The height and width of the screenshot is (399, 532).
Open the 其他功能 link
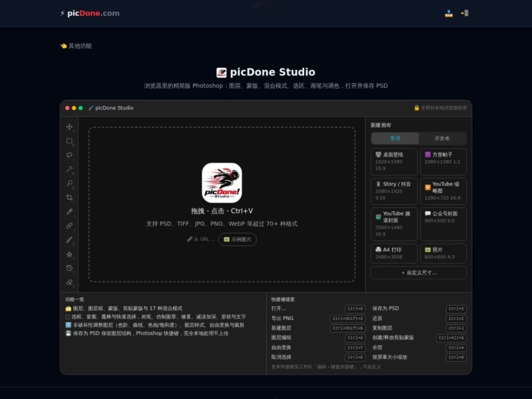76,46
